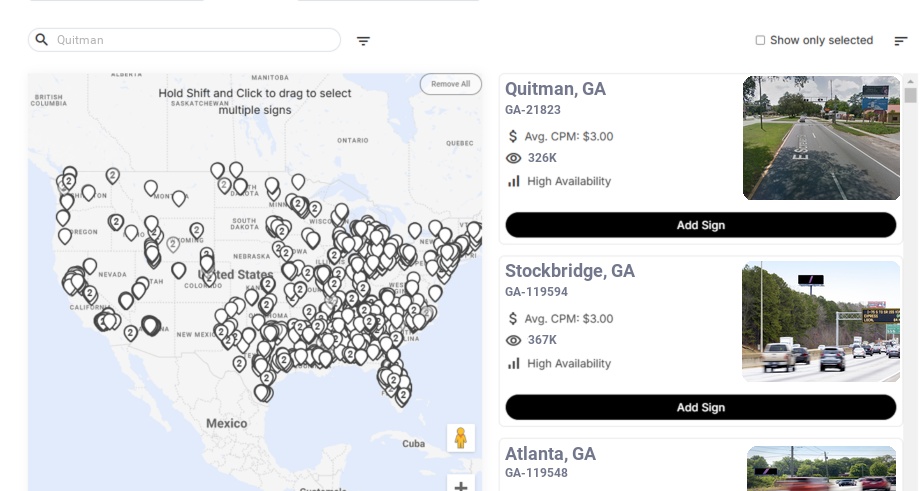Click the Stockbridge availability bars icon
Screen dimensions: 920x491
514,363
